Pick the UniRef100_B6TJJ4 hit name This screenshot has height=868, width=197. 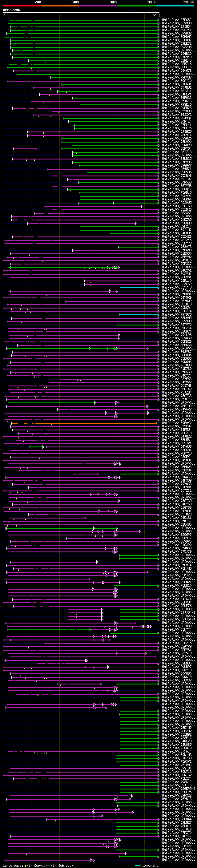pyautogui.click(x=177, y=91)
